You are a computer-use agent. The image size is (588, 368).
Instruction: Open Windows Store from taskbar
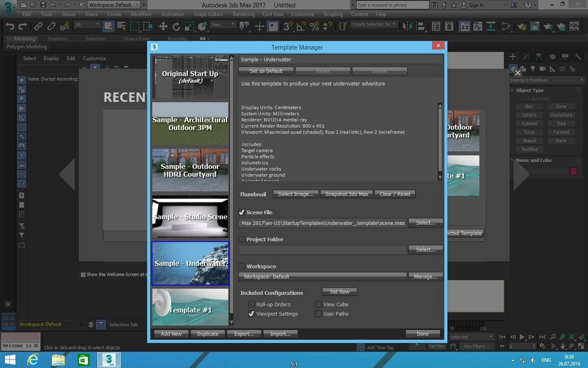[x=83, y=360]
